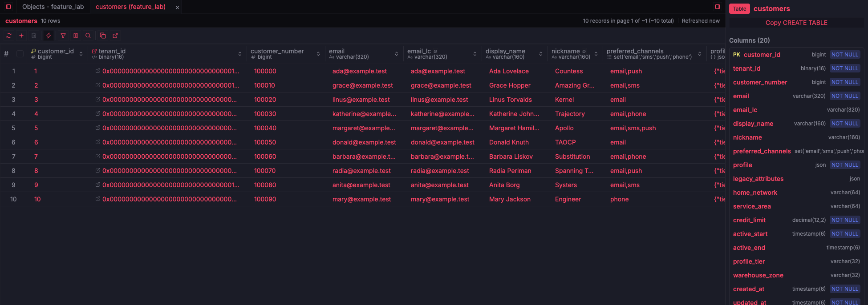The image size is (868, 305).
Task: Click the export external-link toolbar icon
Action: coord(115,36)
